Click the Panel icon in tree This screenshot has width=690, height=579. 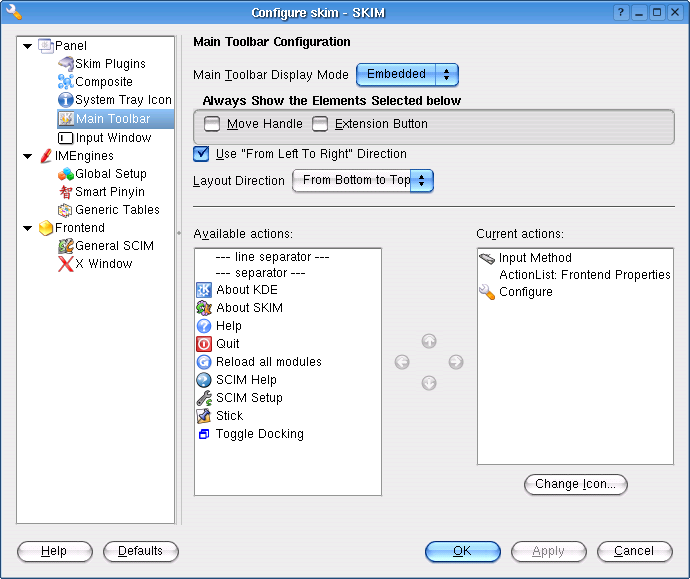click(x=46, y=46)
